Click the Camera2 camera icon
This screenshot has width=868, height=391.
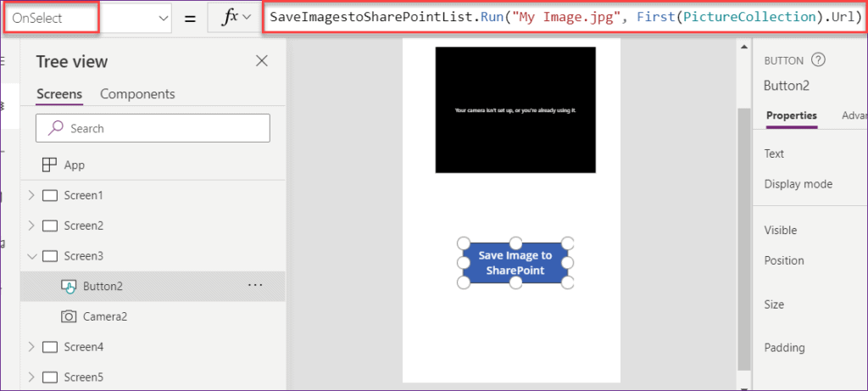tap(68, 317)
